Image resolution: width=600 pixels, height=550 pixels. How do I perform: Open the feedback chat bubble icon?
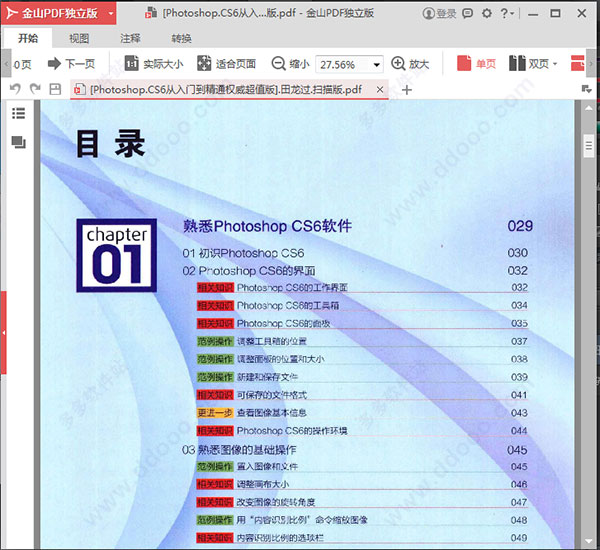tap(467, 14)
